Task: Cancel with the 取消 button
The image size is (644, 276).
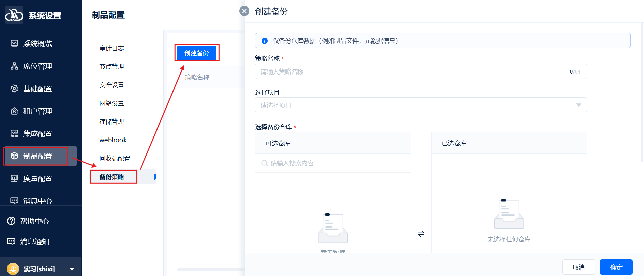Action: point(578,267)
